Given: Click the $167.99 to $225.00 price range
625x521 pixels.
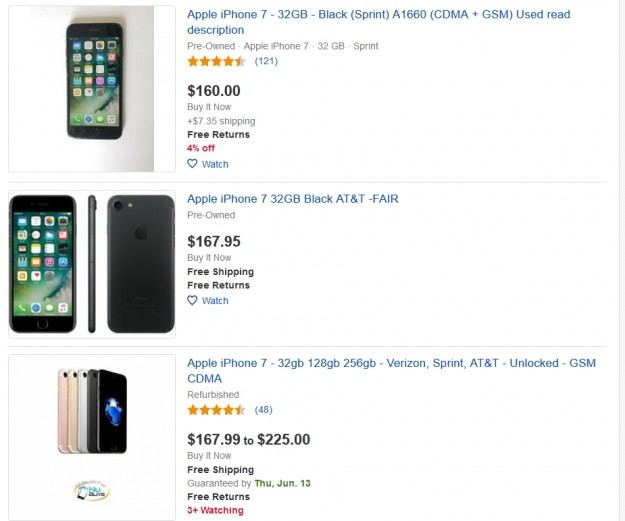Looking at the screenshot, I should click(249, 439).
